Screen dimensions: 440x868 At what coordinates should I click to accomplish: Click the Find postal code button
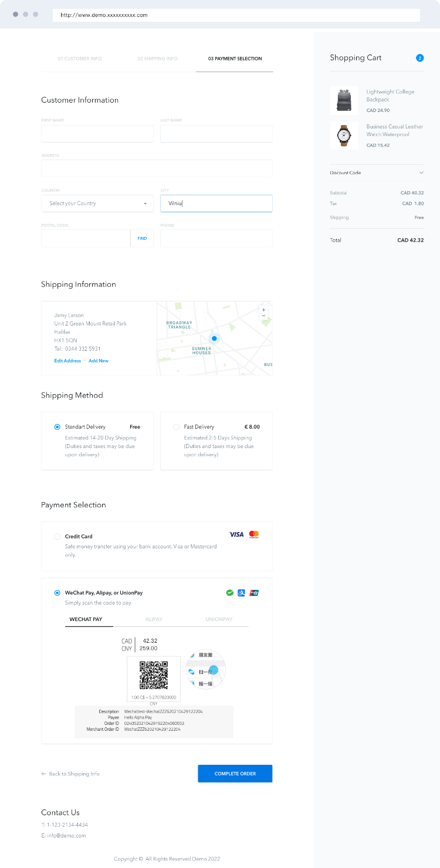click(x=142, y=239)
